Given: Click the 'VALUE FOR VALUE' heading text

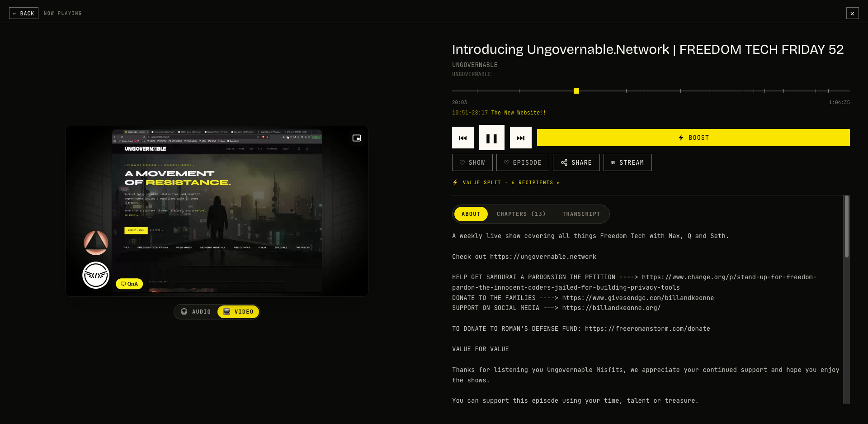Looking at the screenshot, I should coord(481,349).
